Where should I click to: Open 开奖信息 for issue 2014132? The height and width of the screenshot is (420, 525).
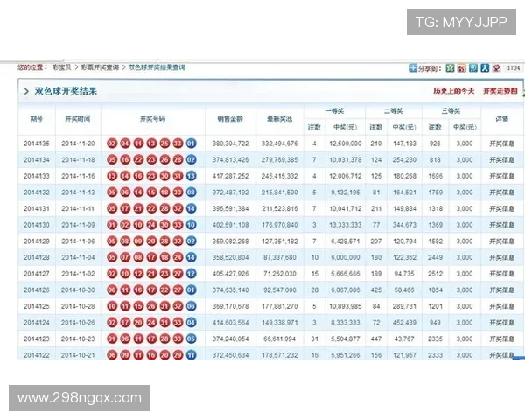pyautogui.click(x=501, y=192)
